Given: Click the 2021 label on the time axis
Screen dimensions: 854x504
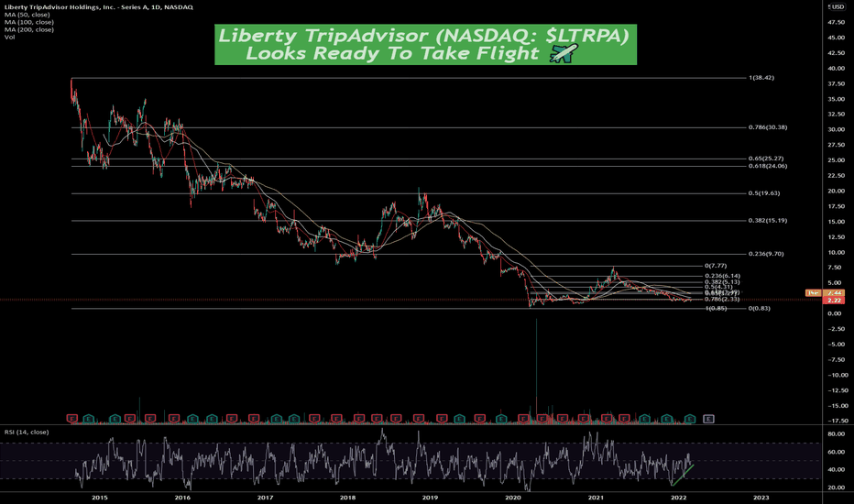Looking at the screenshot, I should [596, 498].
